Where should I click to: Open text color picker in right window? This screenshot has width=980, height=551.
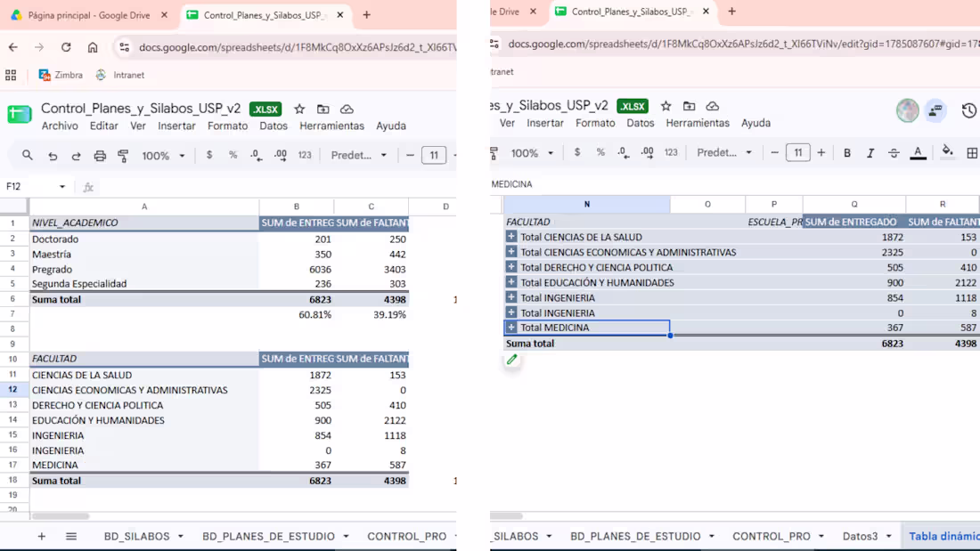(918, 153)
